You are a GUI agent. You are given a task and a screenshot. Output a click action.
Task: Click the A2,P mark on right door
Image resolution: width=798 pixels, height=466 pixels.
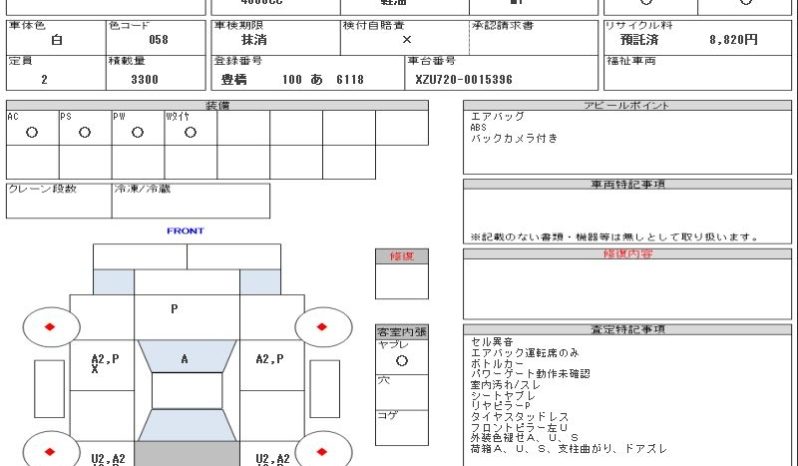tap(270, 359)
